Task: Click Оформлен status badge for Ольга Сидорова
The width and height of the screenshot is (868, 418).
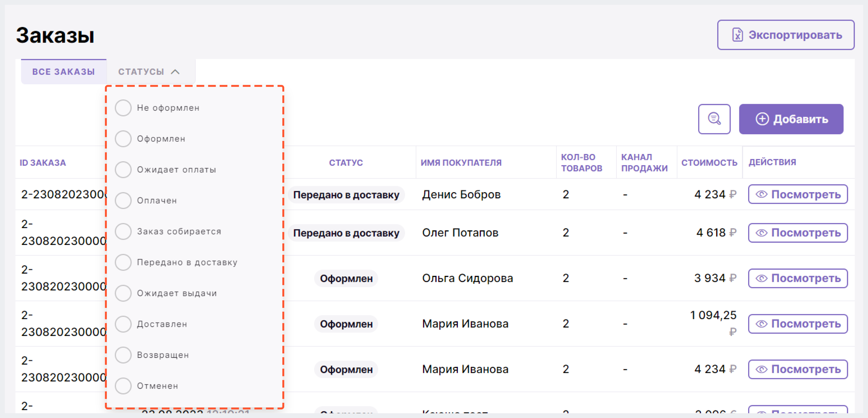Action: click(346, 278)
